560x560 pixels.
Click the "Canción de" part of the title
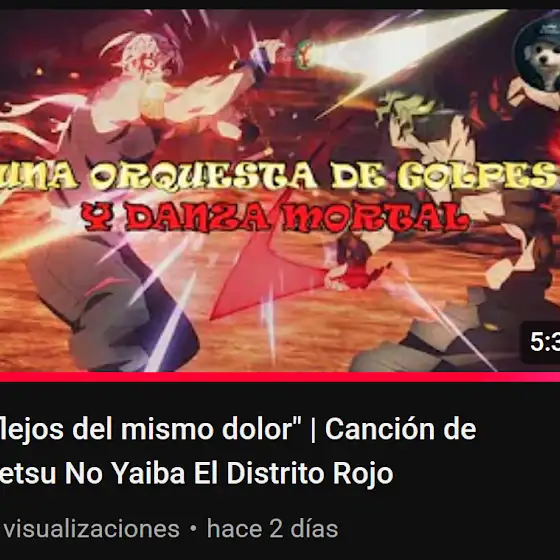coord(400,429)
